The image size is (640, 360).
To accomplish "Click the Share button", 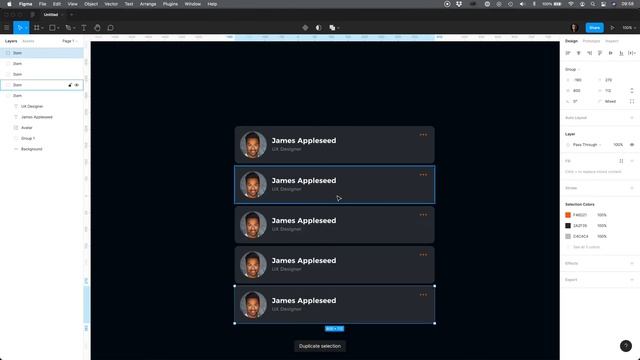I will point(594,28).
